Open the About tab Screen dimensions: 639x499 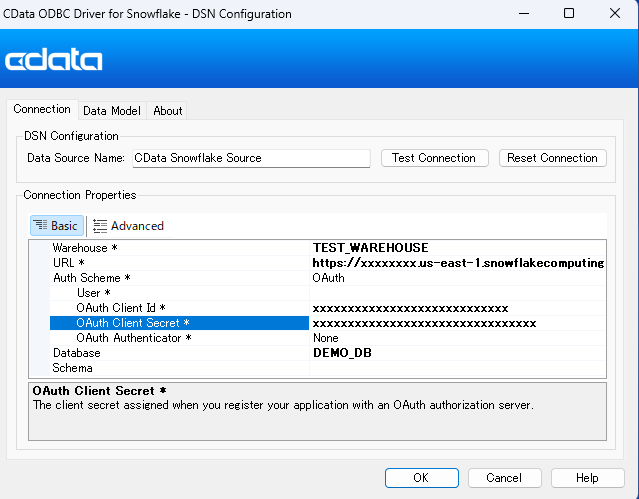167,111
